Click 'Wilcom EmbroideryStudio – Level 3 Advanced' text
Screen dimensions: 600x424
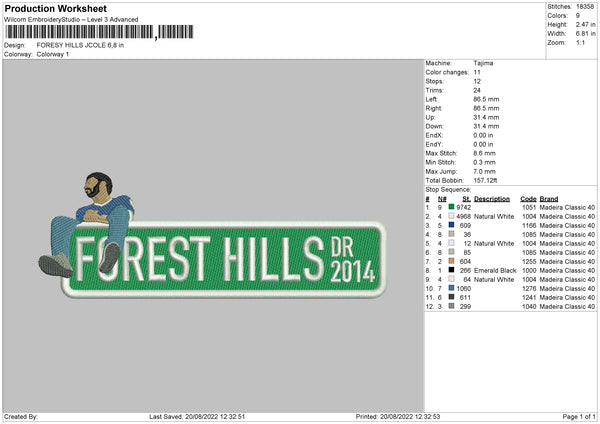(x=71, y=20)
